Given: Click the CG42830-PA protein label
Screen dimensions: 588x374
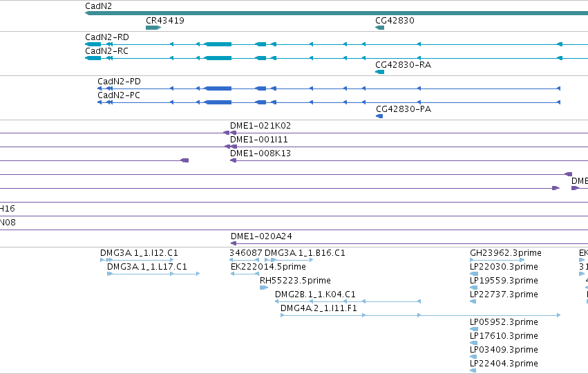Looking at the screenshot, I should click(404, 109).
